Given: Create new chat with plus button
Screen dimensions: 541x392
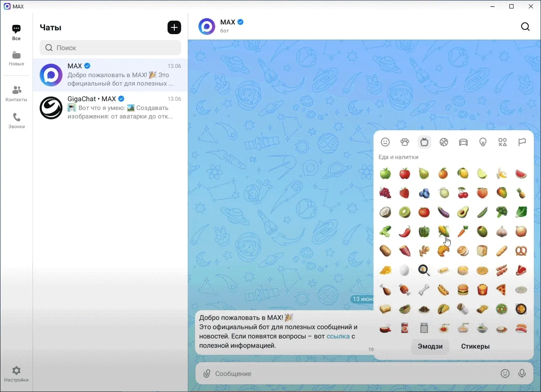Looking at the screenshot, I should [174, 27].
